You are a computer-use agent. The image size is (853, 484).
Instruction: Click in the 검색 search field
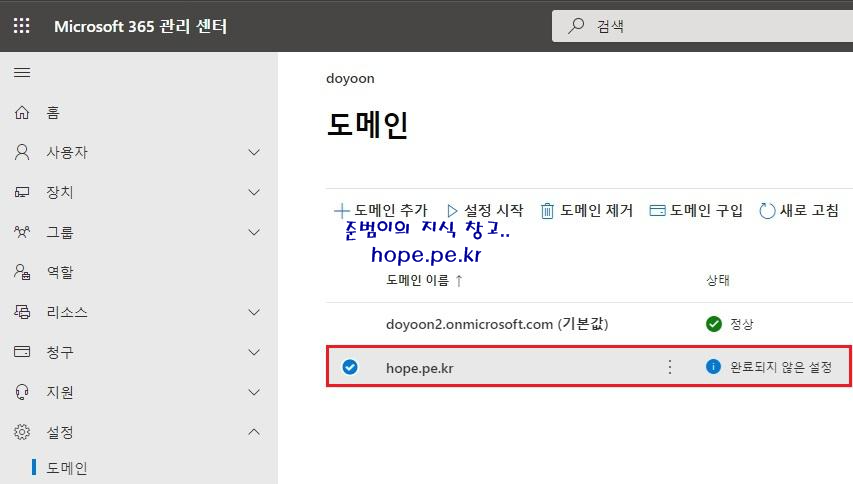click(x=702, y=26)
